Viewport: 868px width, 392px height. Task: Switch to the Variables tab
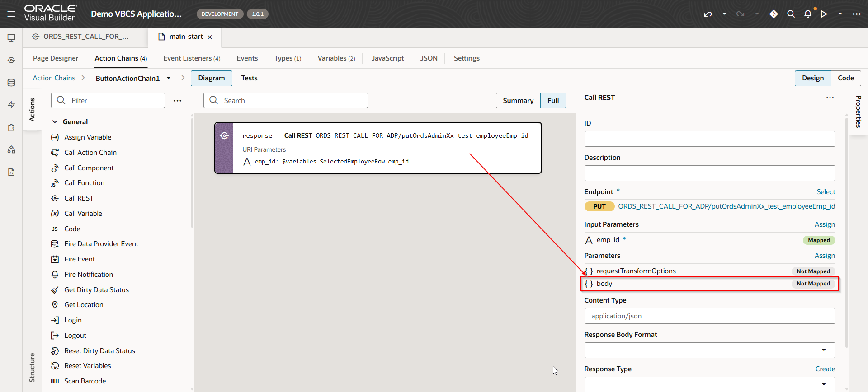coord(336,58)
